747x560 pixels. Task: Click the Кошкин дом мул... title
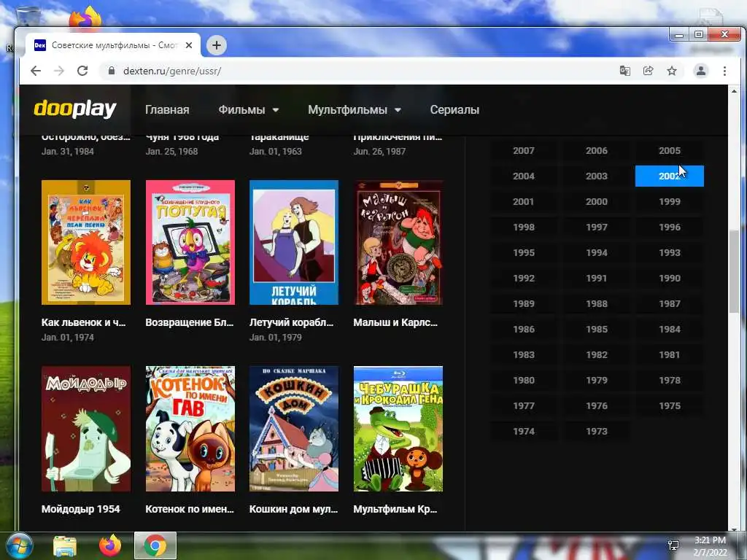pos(293,509)
